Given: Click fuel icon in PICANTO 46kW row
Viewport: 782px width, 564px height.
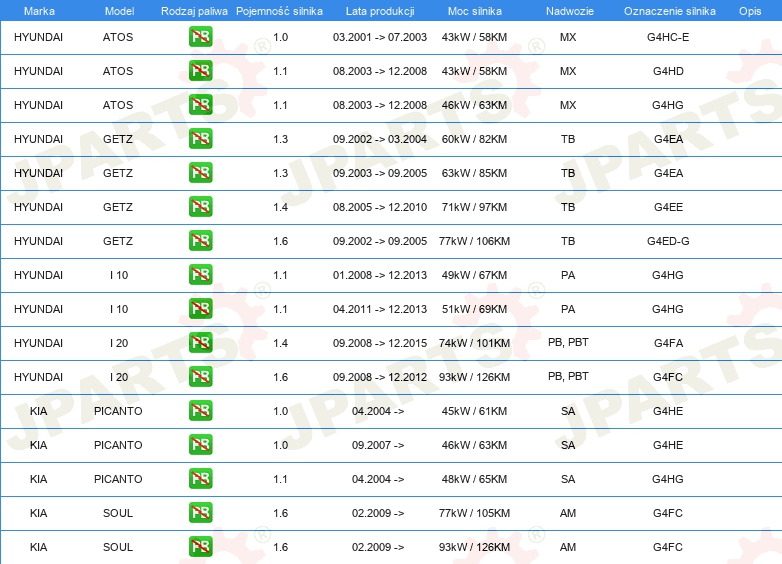Looking at the screenshot, I should coord(200,445).
